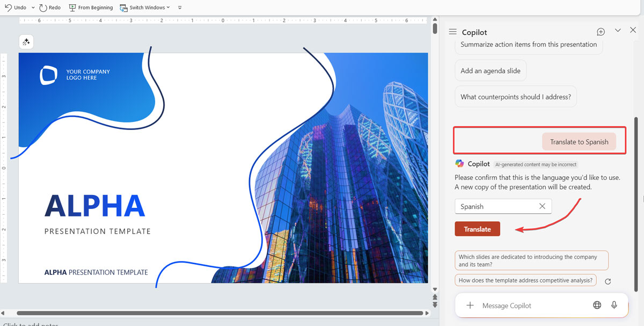The image size is (644, 326).
Task: Click the ALPHA title text on the slide
Action: pyautogui.click(x=95, y=205)
